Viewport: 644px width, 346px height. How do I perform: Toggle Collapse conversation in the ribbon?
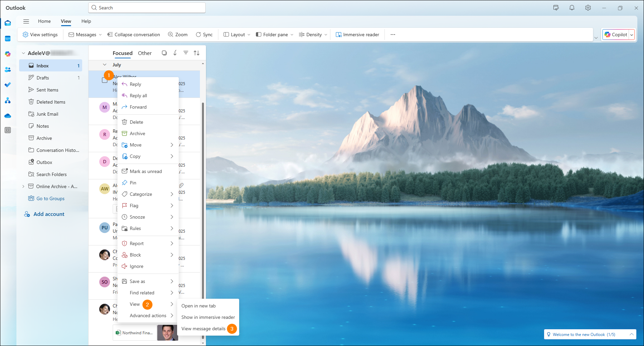133,34
